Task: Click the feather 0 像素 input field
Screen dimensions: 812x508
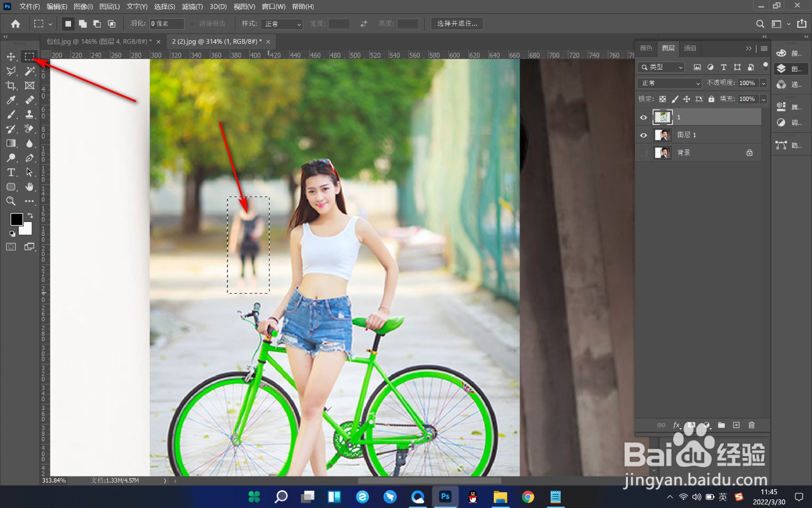Action: 167,24
